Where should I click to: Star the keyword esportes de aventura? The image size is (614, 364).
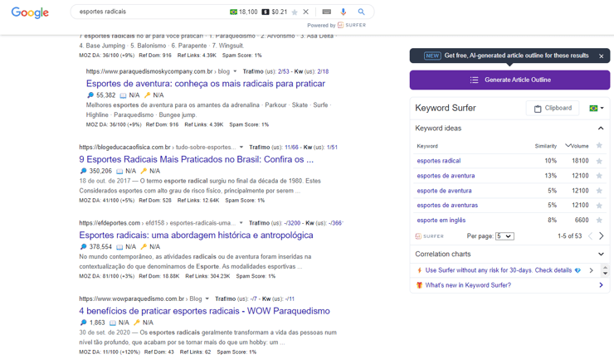(x=599, y=176)
